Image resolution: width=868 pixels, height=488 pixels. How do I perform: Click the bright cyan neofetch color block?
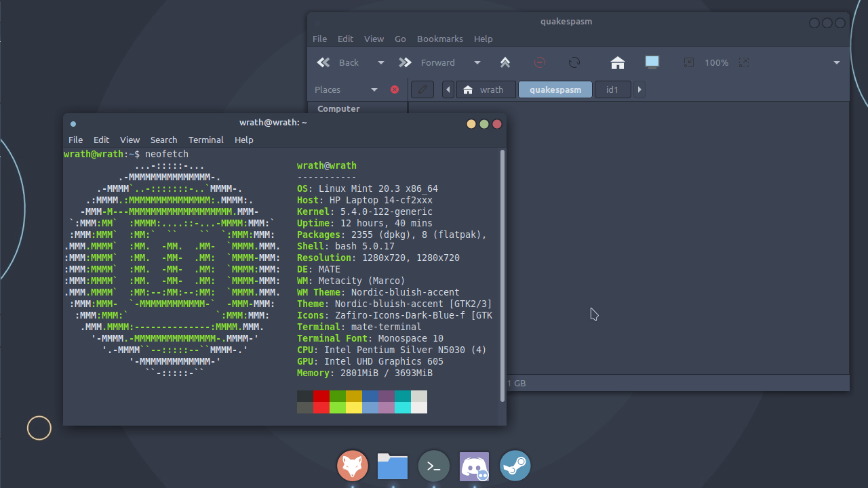[403, 407]
